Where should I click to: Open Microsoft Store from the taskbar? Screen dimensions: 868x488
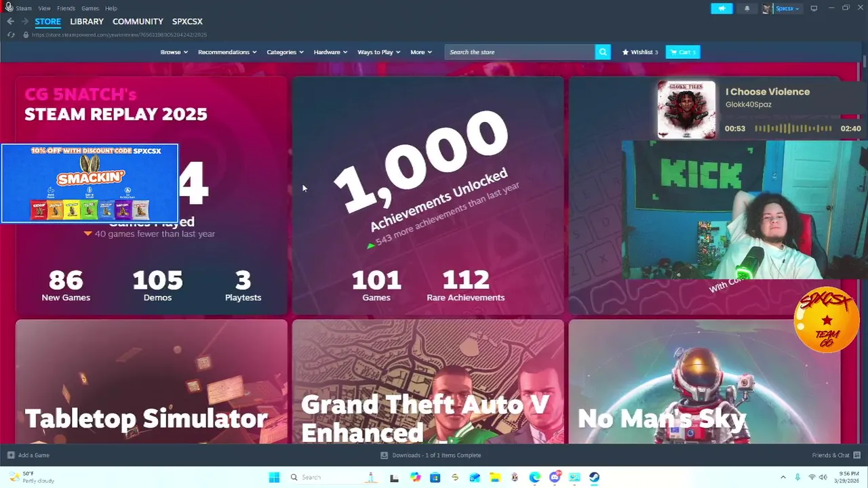point(435,477)
